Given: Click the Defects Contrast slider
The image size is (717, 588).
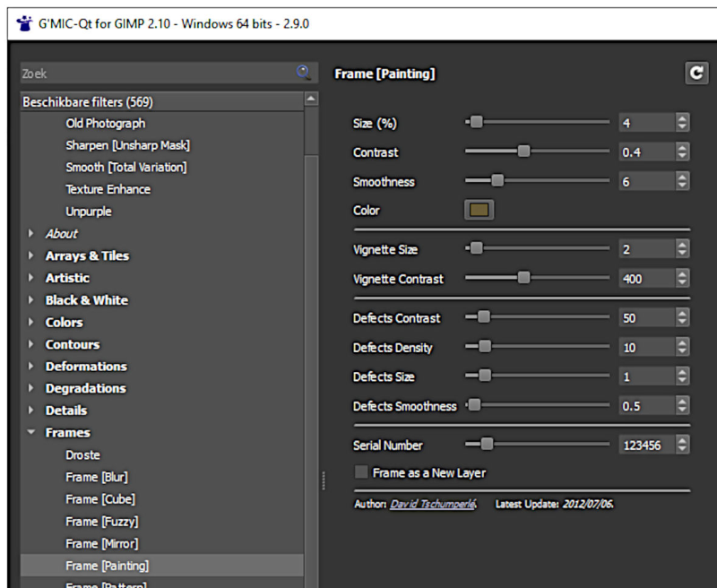Looking at the screenshot, I should 537,317.
